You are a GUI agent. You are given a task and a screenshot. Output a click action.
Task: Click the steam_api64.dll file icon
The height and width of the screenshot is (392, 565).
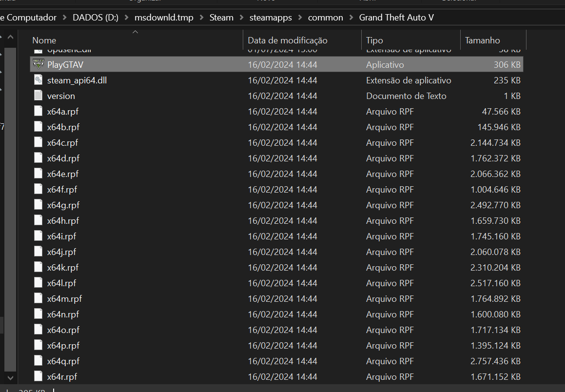pyautogui.click(x=39, y=80)
